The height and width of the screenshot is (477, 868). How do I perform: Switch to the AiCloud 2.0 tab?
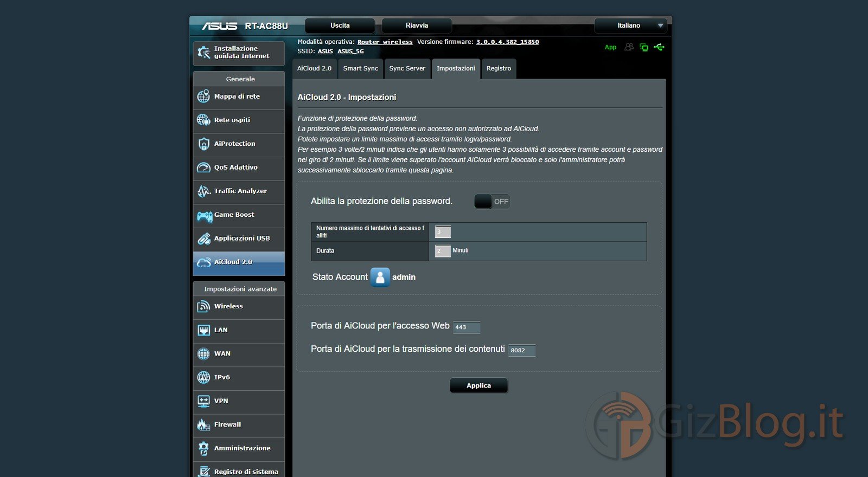click(x=314, y=69)
